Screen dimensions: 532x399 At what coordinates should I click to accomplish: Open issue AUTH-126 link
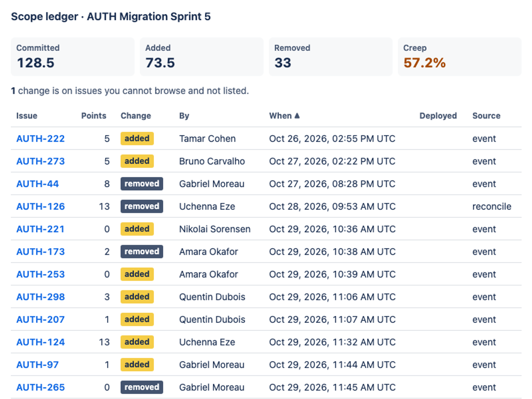click(x=40, y=207)
